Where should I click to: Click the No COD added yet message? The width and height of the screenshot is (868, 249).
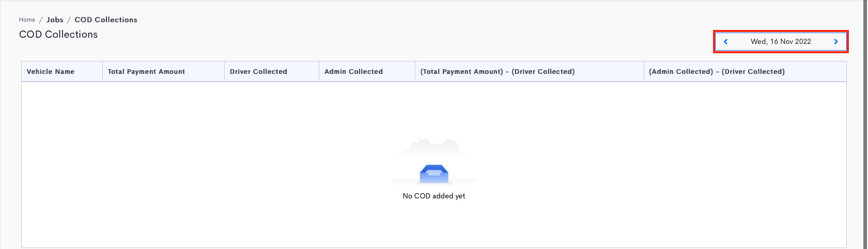(x=434, y=196)
